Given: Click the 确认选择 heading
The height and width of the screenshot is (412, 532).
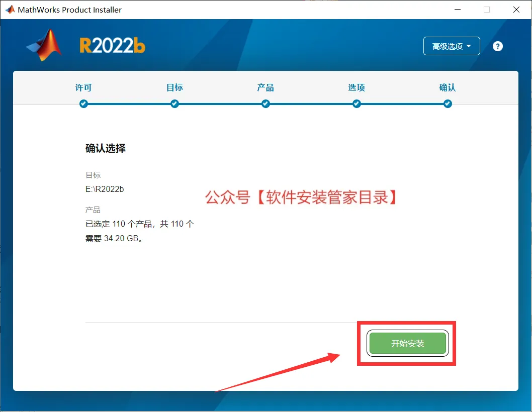Looking at the screenshot, I should (106, 148).
